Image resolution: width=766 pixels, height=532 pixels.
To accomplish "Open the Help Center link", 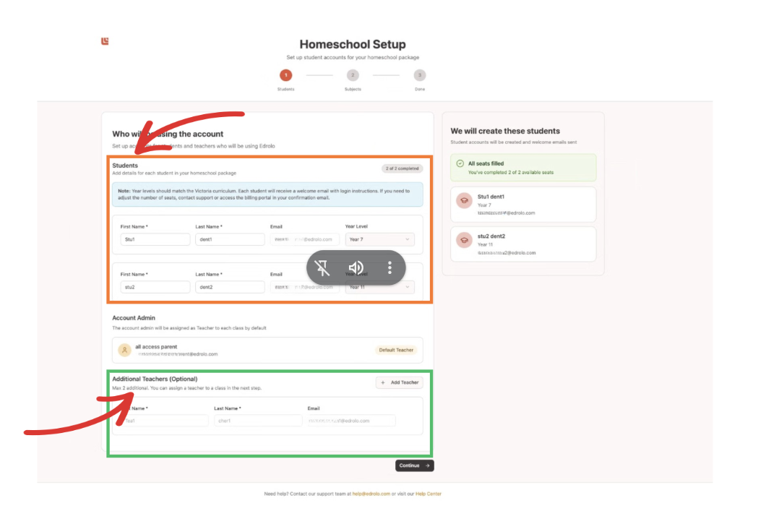I will [x=428, y=494].
